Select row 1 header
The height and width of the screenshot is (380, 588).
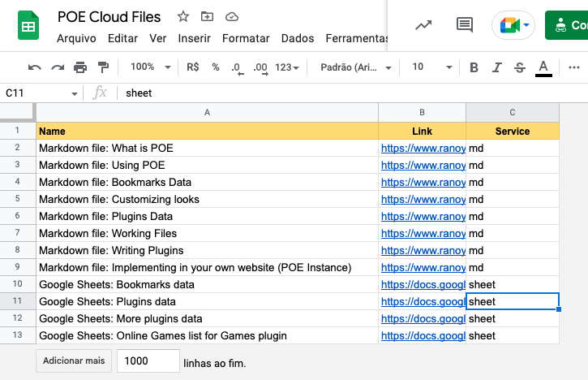point(18,130)
